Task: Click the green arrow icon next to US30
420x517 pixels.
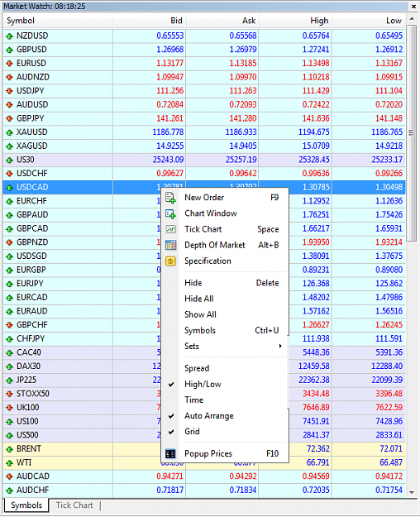Action: click(x=9, y=160)
